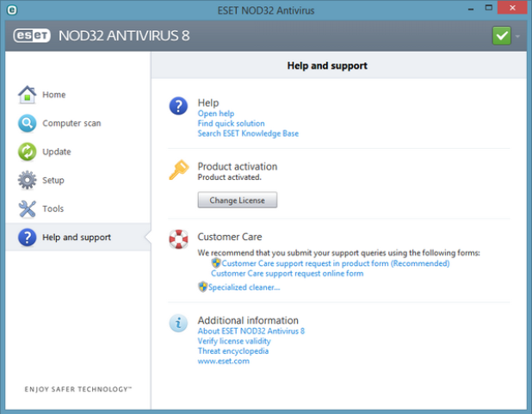Click the Product activation heading
Screen dimensions: 532x414
pyautogui.click(x=238, y=166)
